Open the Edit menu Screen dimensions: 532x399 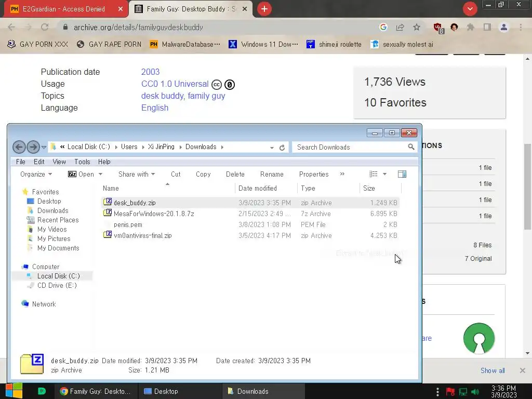tap(39, 162)
